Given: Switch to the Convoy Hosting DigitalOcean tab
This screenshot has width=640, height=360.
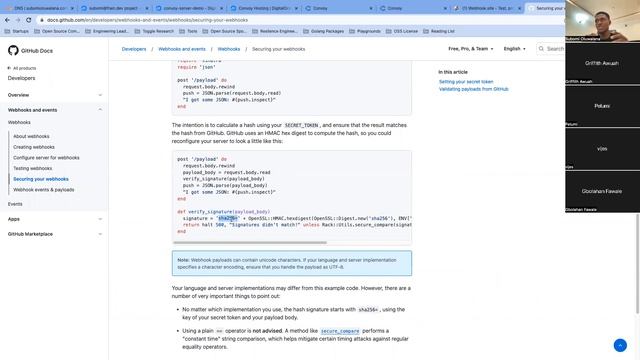Looking at the screenshot, I should 263,8.
